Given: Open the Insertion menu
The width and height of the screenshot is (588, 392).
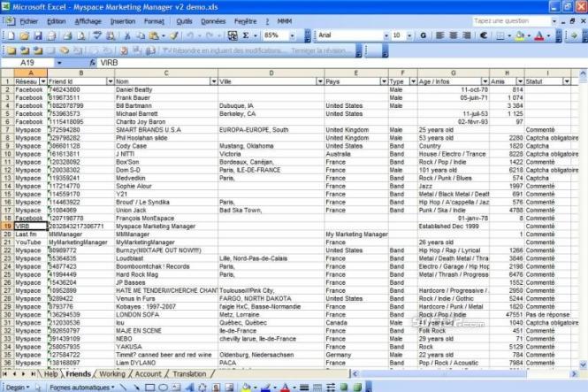Looking at the screenshot, I should 123,21.
